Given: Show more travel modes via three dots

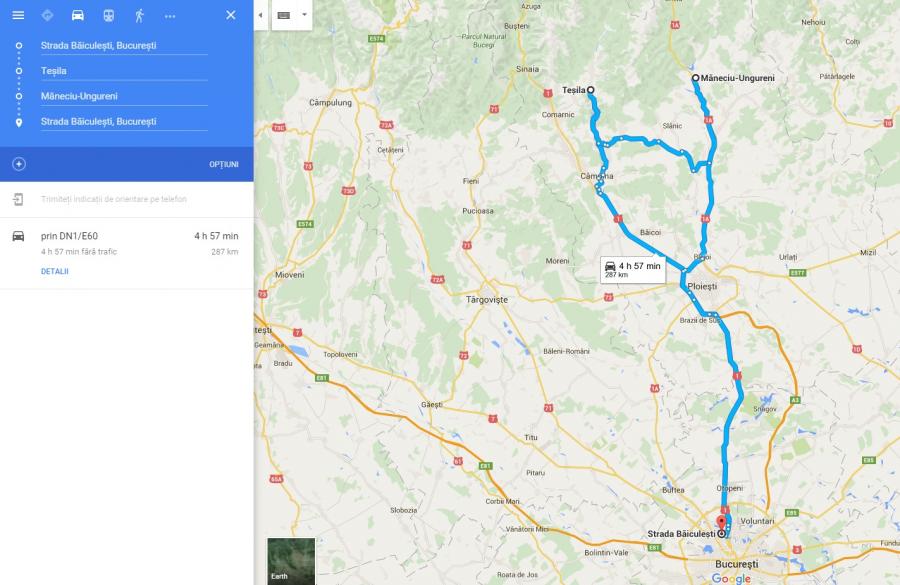Looking at the screenshot, I should tap(170, 16).
